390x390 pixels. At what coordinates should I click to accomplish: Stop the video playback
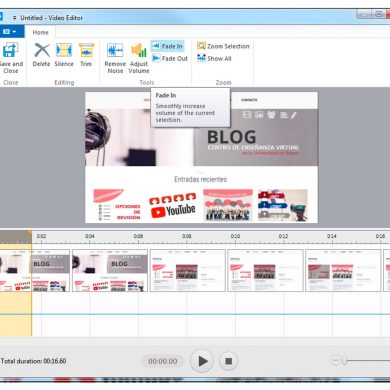pyautogui.click(x=229, y=361)
